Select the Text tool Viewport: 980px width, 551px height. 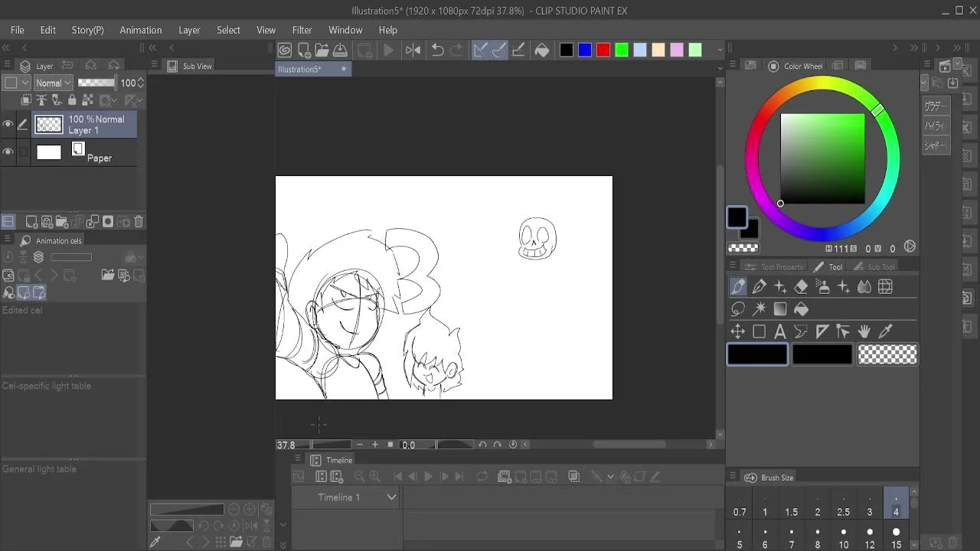click(x=780, y=331)
